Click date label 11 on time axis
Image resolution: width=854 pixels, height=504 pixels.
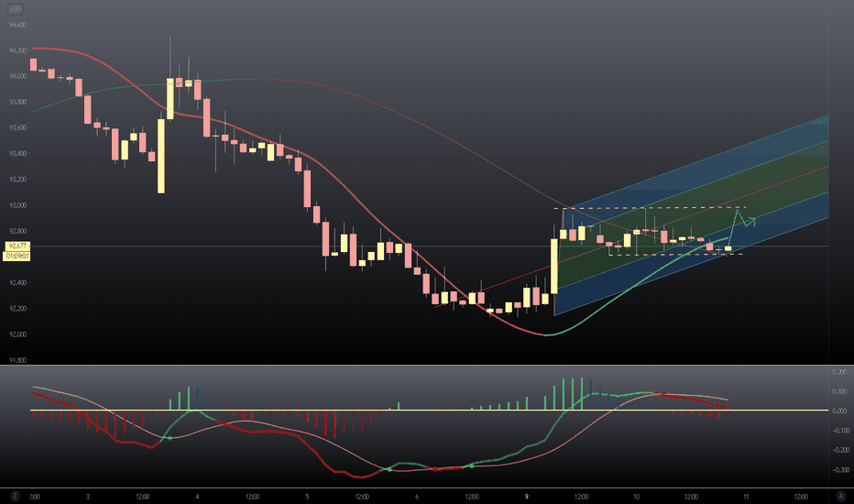pyautogui.click(x=746, y=497)
